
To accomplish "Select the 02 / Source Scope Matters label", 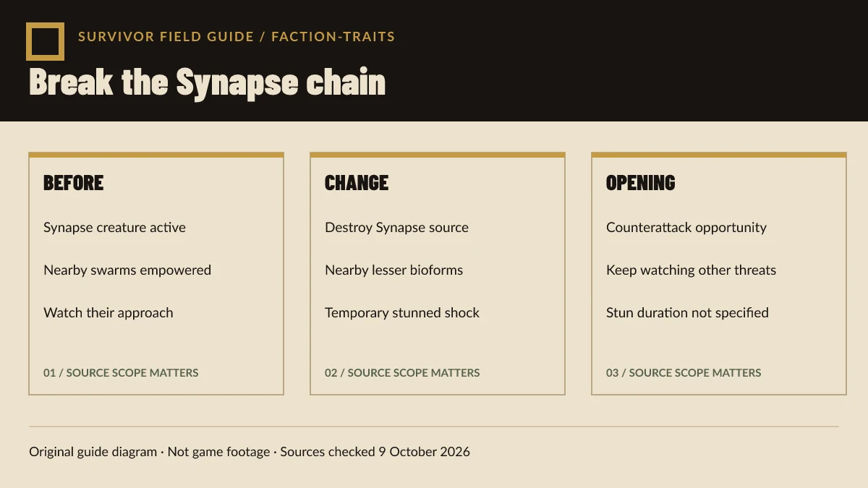I will [x=402, y=373].
